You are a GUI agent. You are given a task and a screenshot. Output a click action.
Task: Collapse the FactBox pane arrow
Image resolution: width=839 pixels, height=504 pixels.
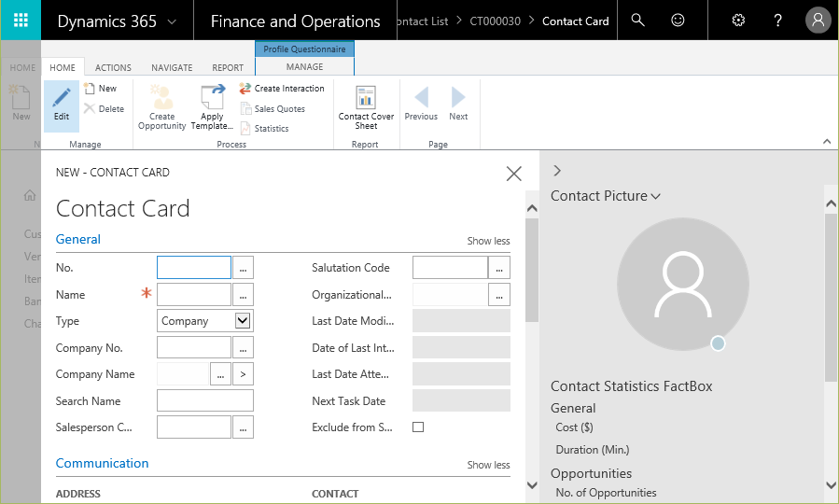click(557, 170)
